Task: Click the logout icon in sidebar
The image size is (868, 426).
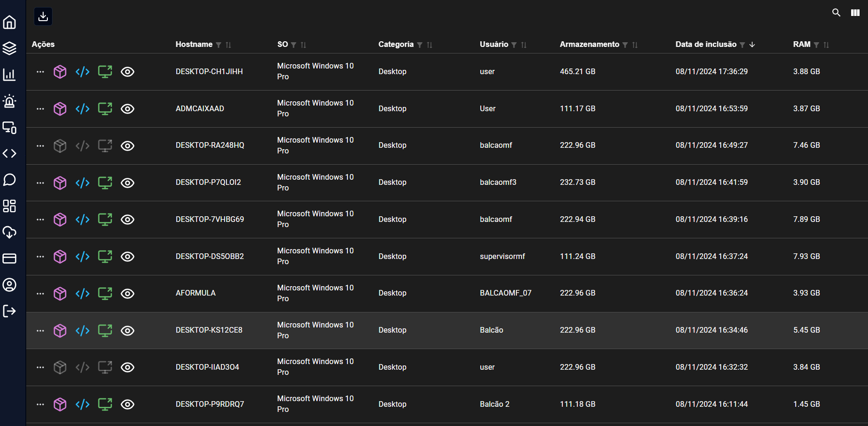Action: 9,311
